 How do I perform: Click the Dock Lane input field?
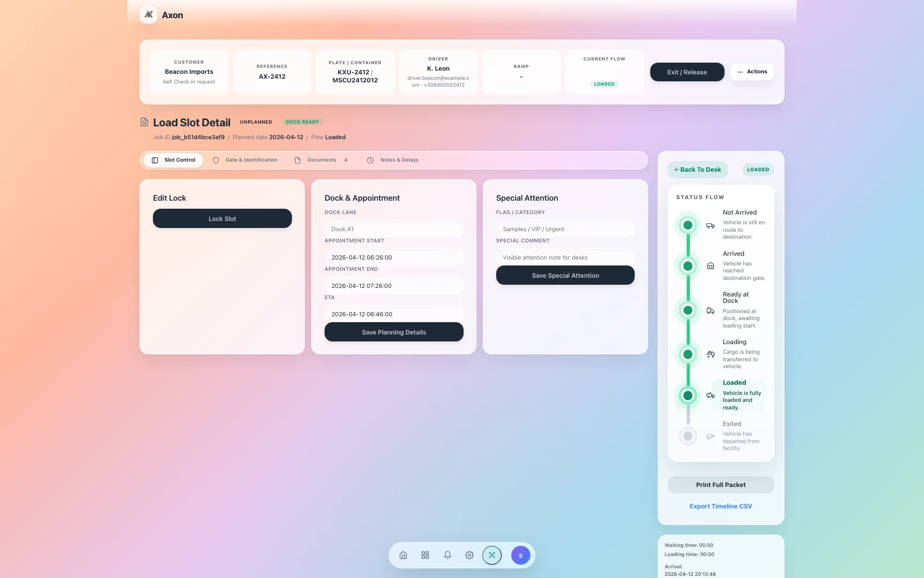coord(394,229)
